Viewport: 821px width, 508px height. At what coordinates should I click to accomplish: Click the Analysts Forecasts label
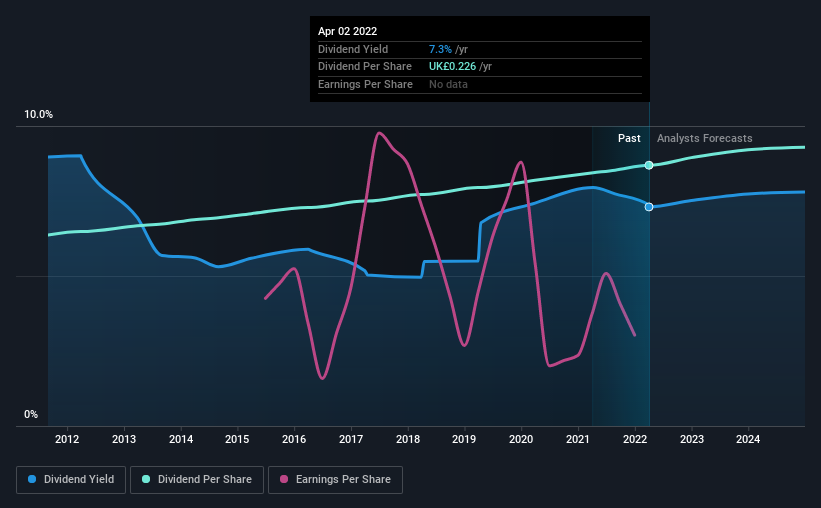coord(705,138)
